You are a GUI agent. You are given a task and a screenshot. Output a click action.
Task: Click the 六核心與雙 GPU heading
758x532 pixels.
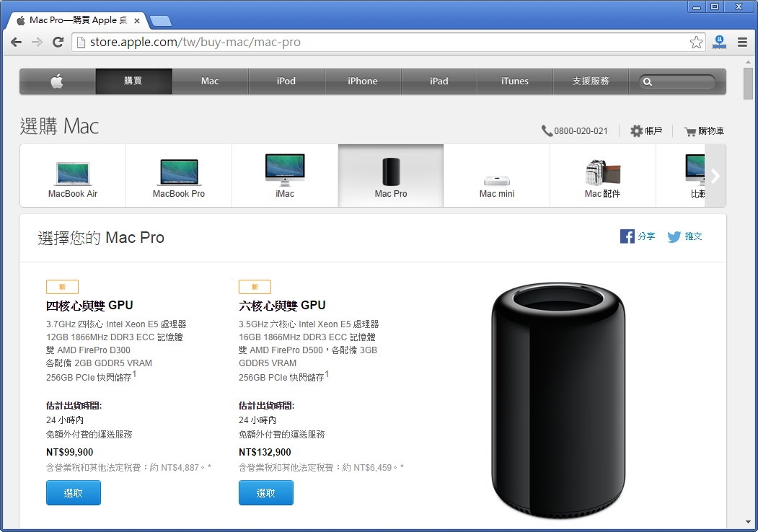282,306
